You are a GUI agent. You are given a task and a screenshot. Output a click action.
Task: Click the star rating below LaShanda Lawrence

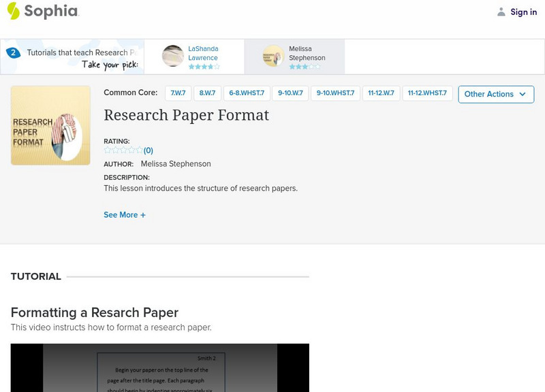(204, 67)
